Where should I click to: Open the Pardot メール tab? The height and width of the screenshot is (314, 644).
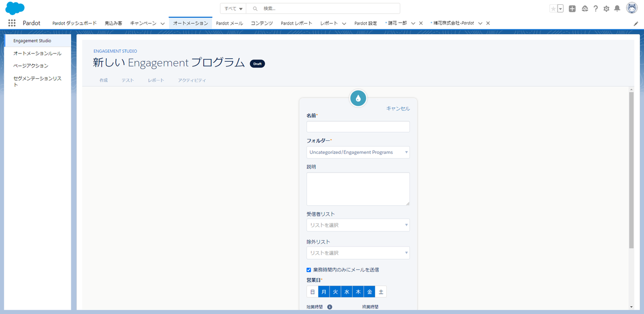point(230,23)
